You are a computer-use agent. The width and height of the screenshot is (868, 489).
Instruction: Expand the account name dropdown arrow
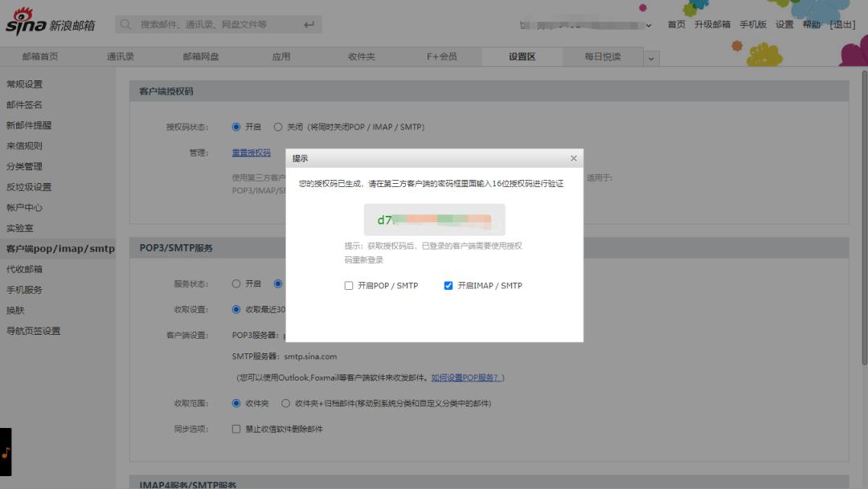pyautogui.click(x=649, y=25)
